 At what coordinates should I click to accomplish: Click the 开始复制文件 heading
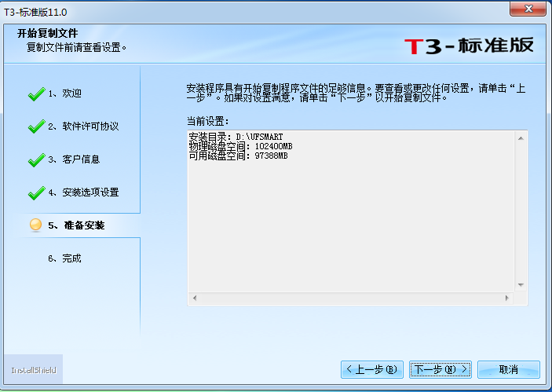click(48, 34)
